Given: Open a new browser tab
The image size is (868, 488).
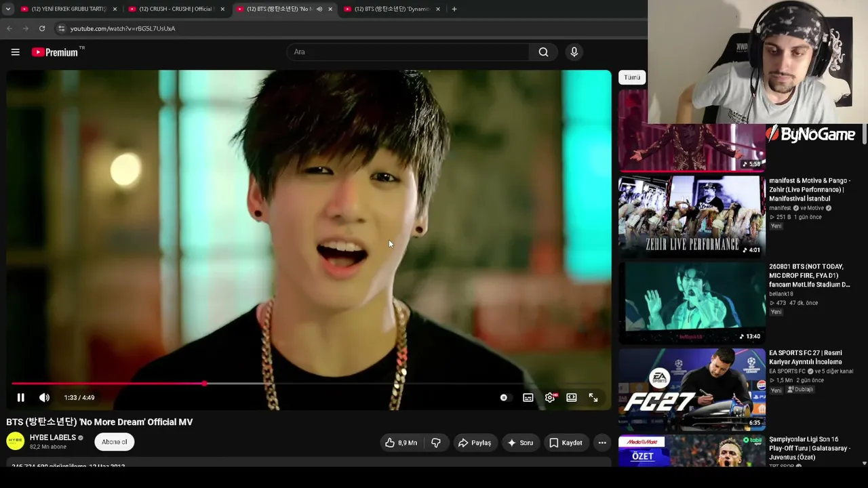Looking at the screenshot, I should (x=454, y=9).
